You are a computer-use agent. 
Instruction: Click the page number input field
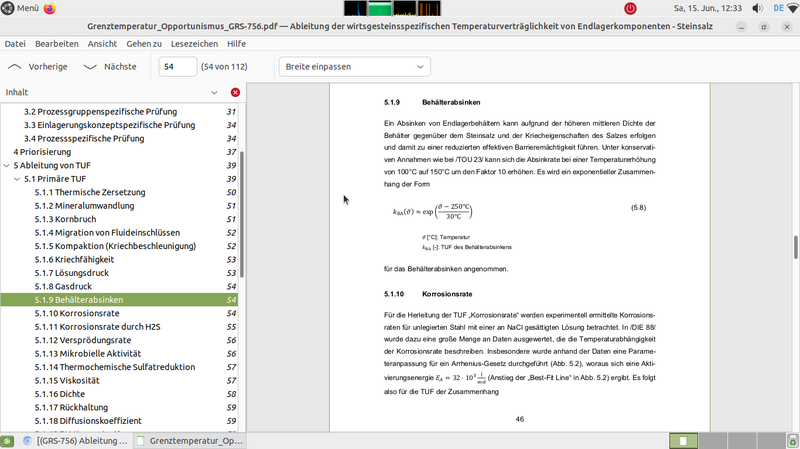tap(177, 67)
